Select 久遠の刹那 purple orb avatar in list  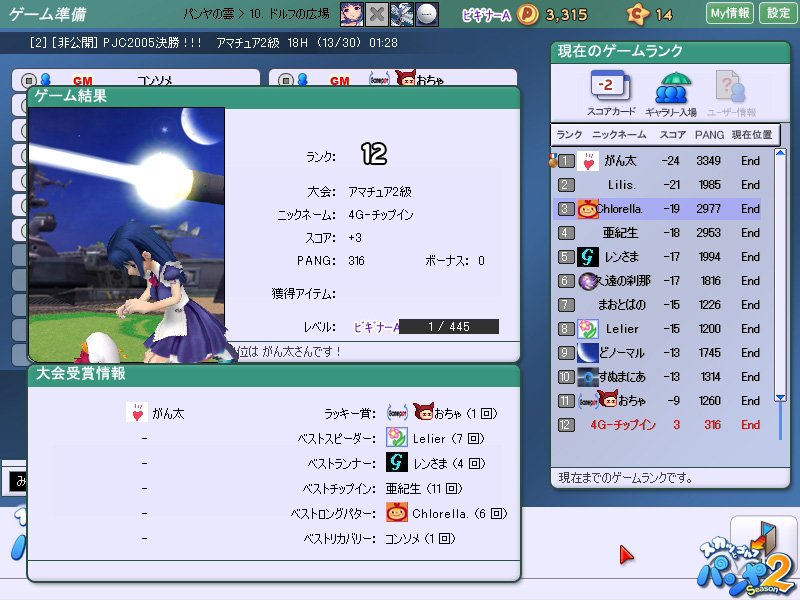588,281
